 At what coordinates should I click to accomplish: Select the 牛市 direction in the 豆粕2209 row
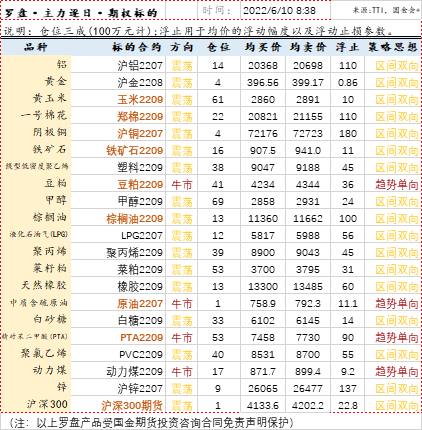click(x=182, y=185)
